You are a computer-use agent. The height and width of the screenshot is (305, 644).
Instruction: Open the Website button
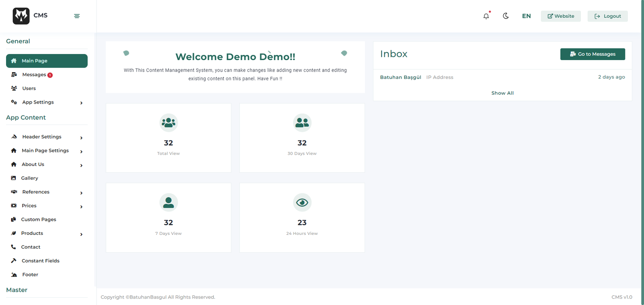pos(561,16)
